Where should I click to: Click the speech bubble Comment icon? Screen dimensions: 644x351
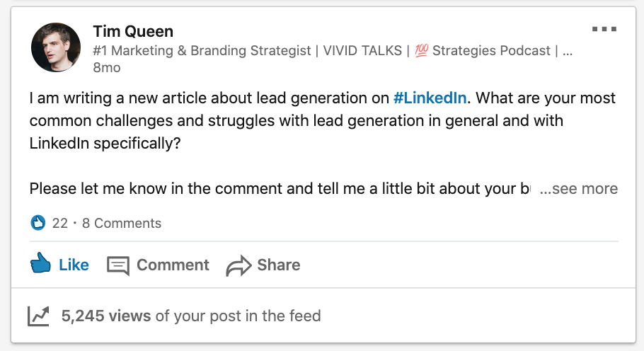(118, 265)
